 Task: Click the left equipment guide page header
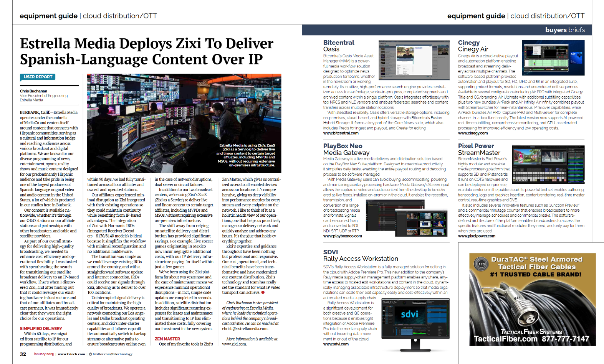tap(88, 16)
